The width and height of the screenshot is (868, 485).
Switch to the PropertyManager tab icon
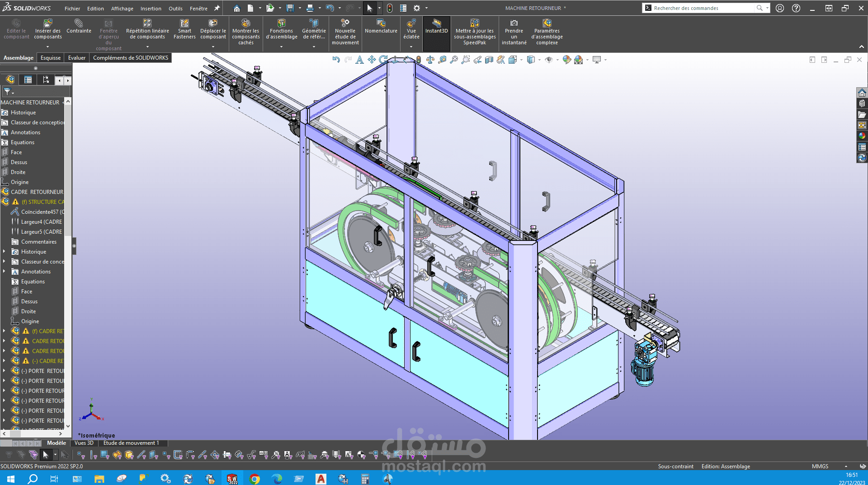click(x=28, y=80)
